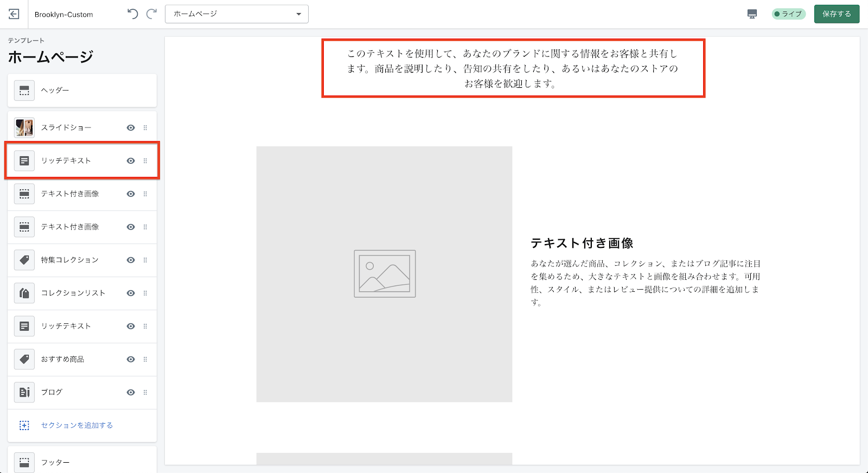Open the ホームページ template dropdown
868x473 pixels.
coord(237,14)
